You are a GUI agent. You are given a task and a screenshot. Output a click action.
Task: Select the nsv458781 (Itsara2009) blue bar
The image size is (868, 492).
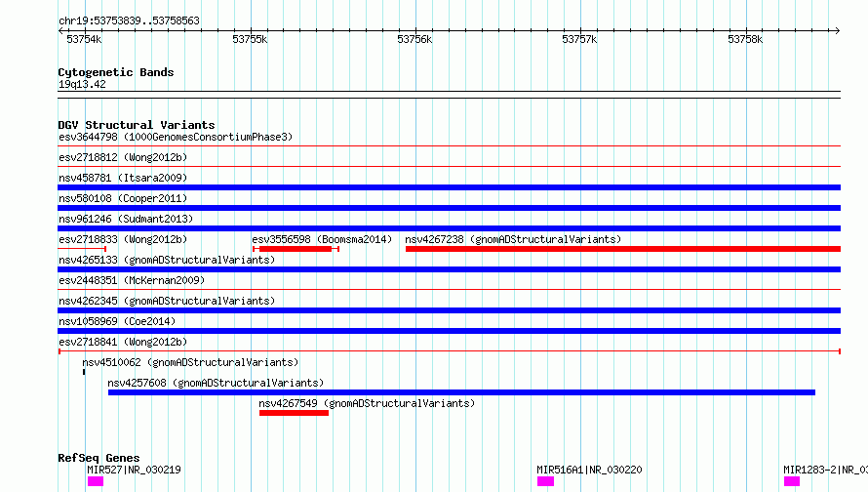pyautogui.click(x=449, y=187)
